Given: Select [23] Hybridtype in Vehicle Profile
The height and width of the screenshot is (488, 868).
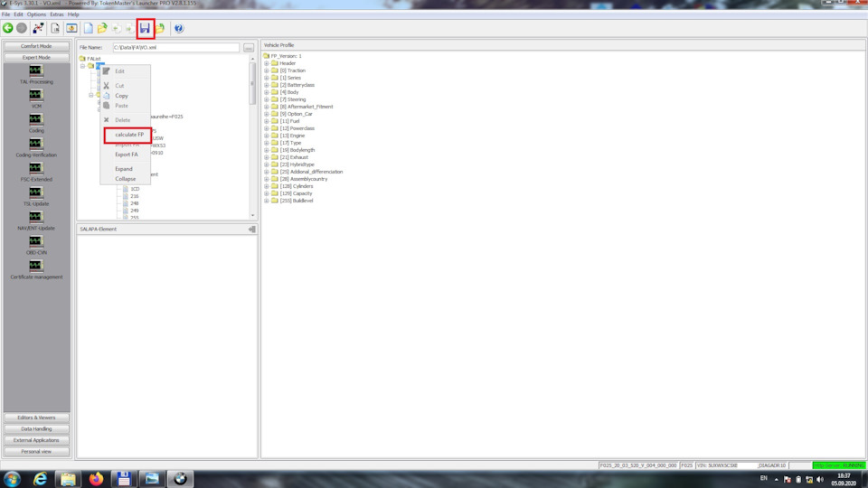Looking at the screenshot, I should coord(297,164).
